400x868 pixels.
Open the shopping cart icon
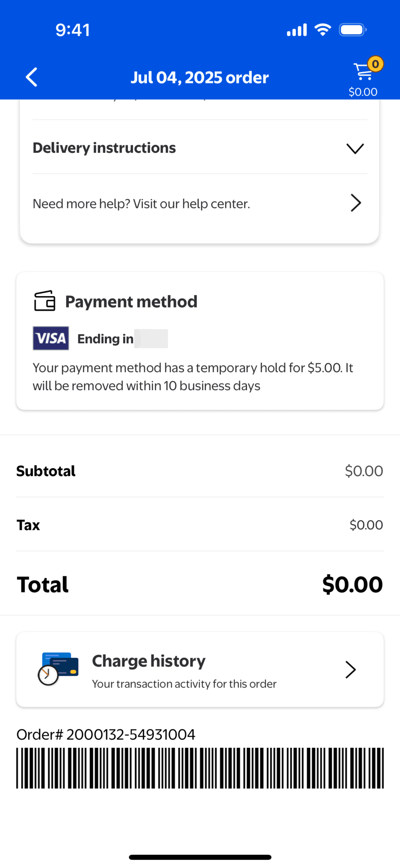[362, 72]
